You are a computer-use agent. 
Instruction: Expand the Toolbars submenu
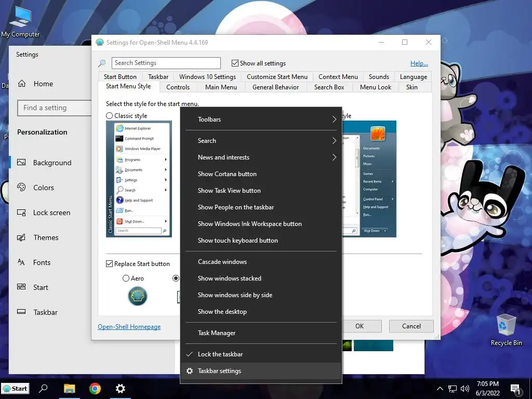[261, 119]
